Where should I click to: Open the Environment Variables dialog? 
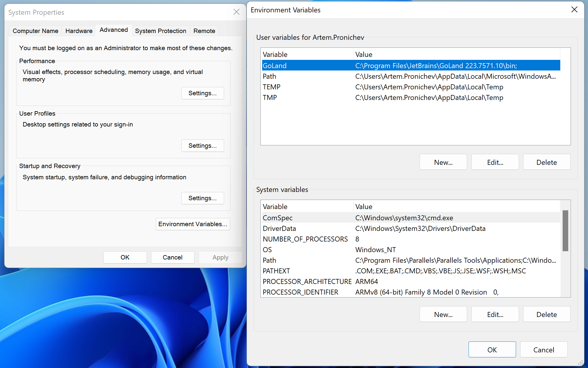click(x=193, y=224)
